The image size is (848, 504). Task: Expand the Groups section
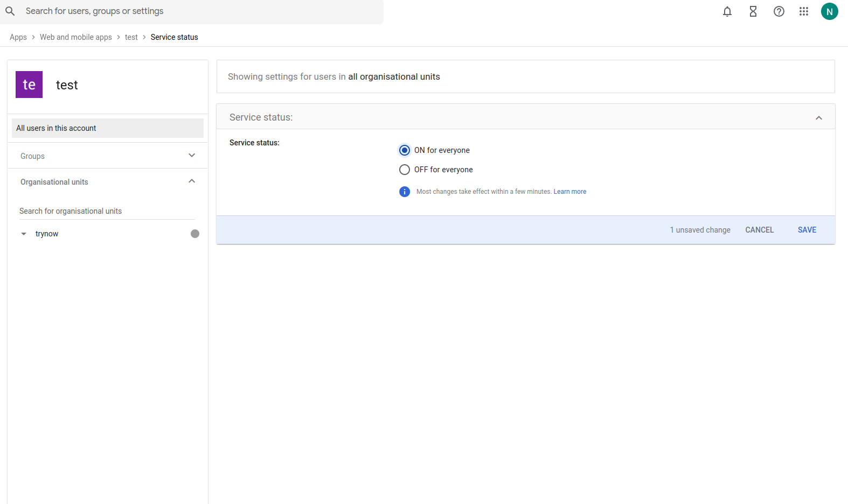(192, 156)
